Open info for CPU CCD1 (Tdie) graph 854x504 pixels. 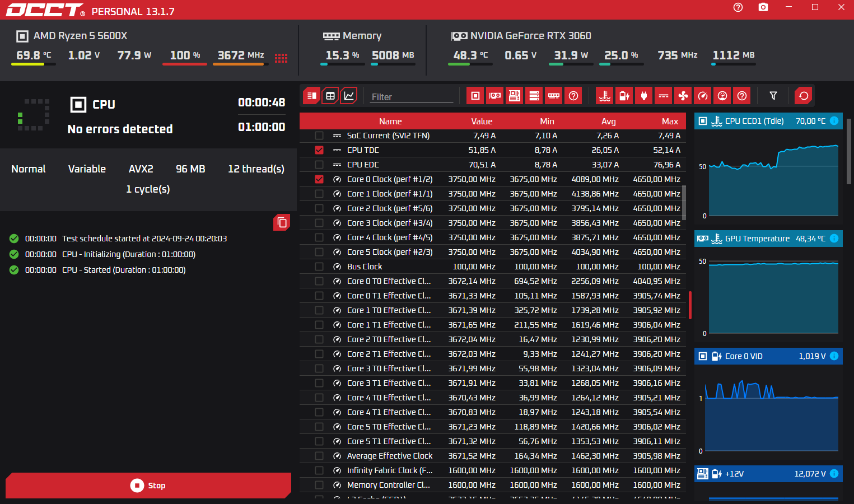click(x=834, y=121)
